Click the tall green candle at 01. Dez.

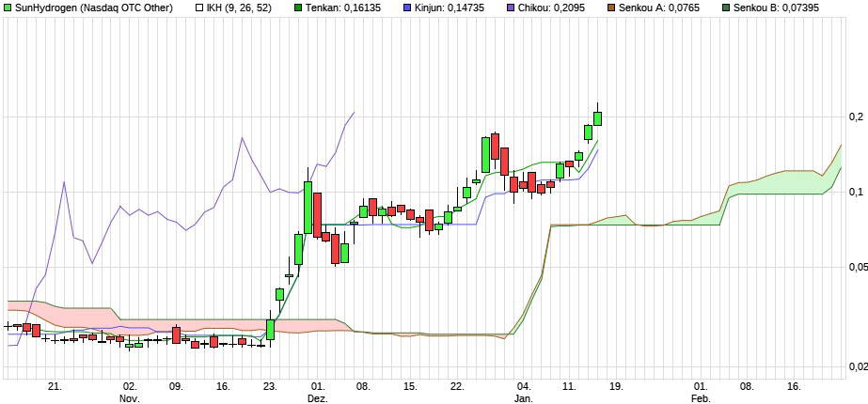308,208
